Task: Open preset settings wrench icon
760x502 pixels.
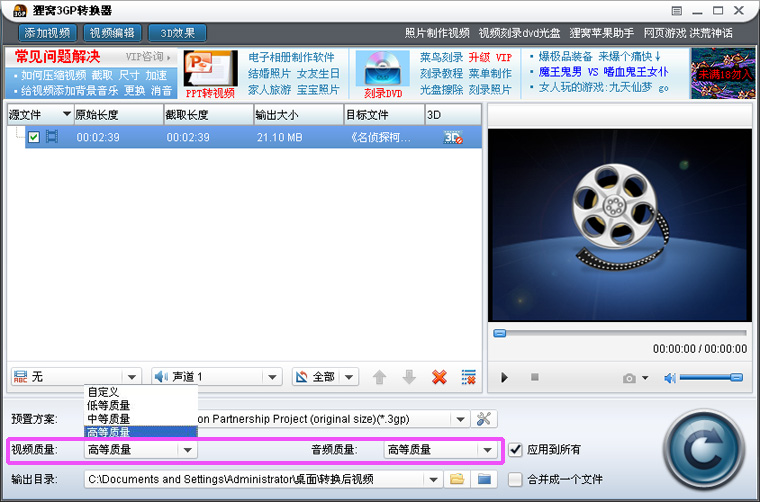Action: [484, 419]
